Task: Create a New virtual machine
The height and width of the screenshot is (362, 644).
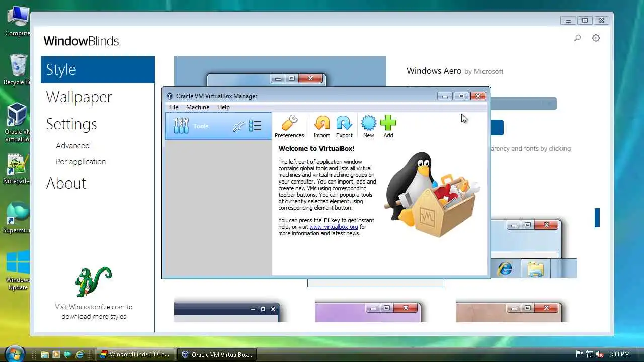Action: [368, 126]
